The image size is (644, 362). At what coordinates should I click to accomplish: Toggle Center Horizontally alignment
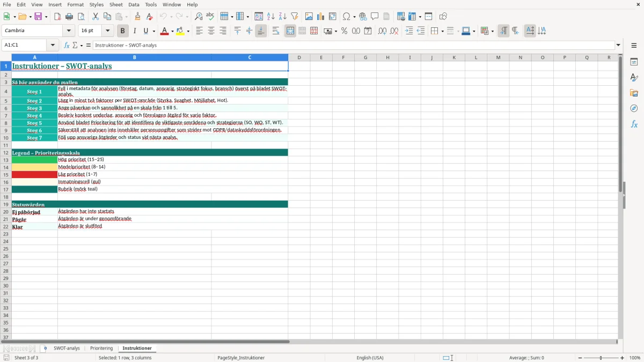tap(211, 31)
